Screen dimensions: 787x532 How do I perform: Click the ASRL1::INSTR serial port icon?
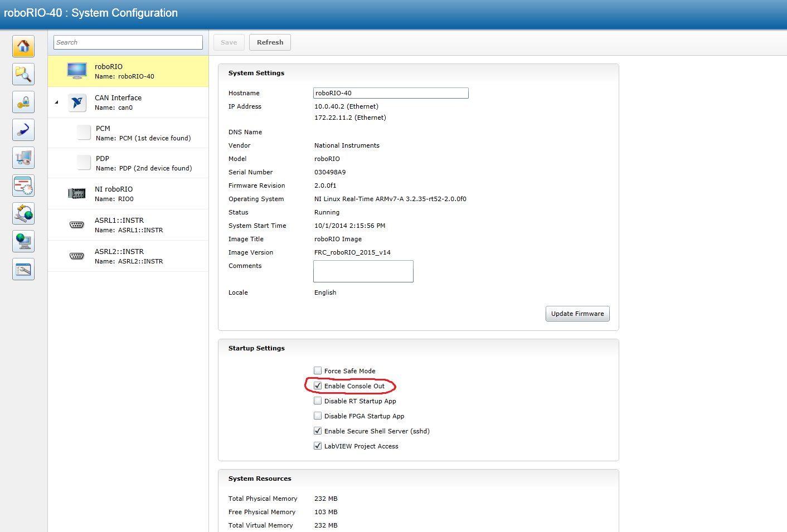pyautogui.click(x=77, y=224)
